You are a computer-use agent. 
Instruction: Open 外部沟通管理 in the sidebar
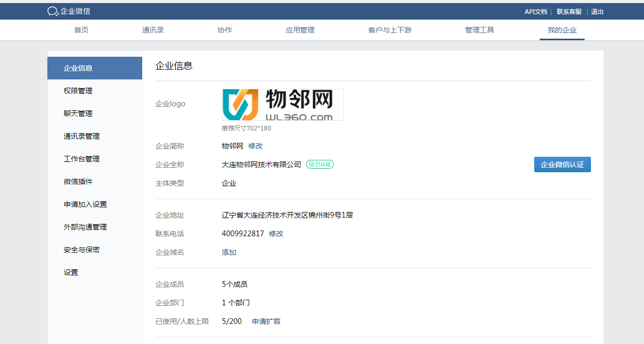coord(95,227)
